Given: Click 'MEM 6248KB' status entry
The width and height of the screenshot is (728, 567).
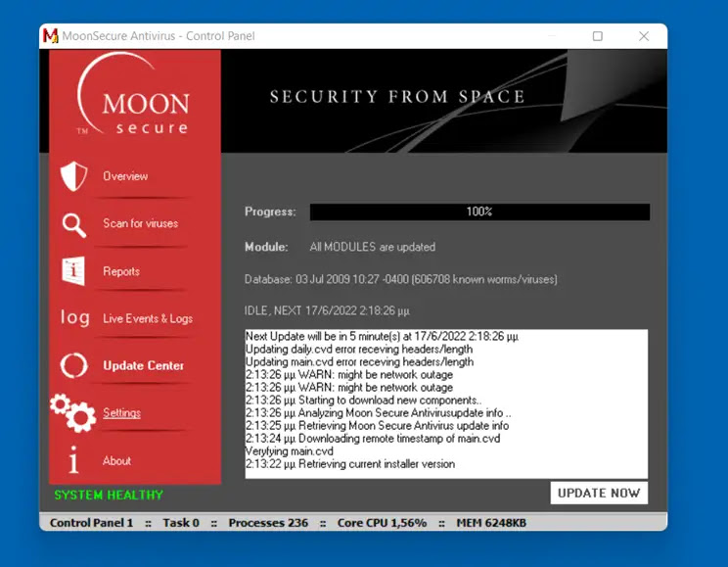Looking at the screenshot, I should pos(491,523).
